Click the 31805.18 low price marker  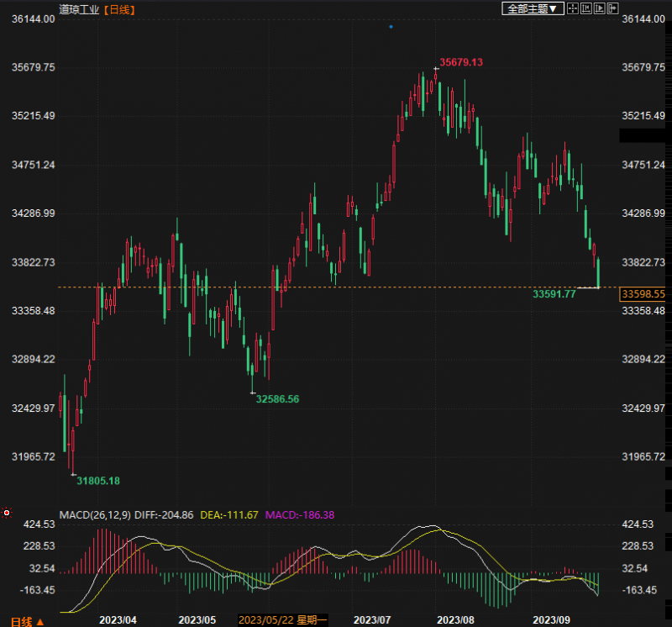pyautogui.click(x=98, y=481)
